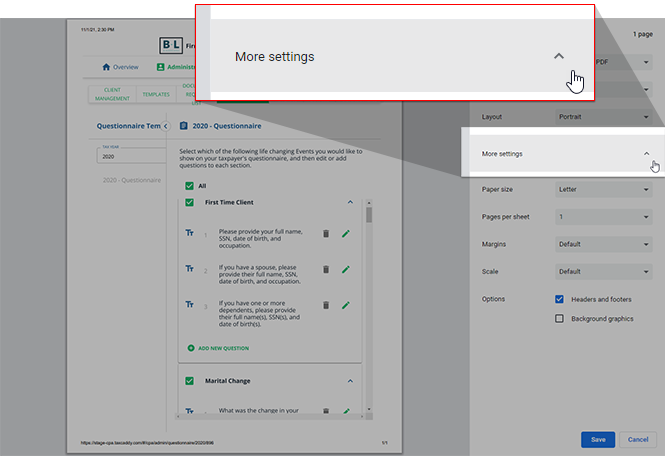
Task: Click the scroll-up arrow of the questionnaire list
Action: click(x=369, y=203)
